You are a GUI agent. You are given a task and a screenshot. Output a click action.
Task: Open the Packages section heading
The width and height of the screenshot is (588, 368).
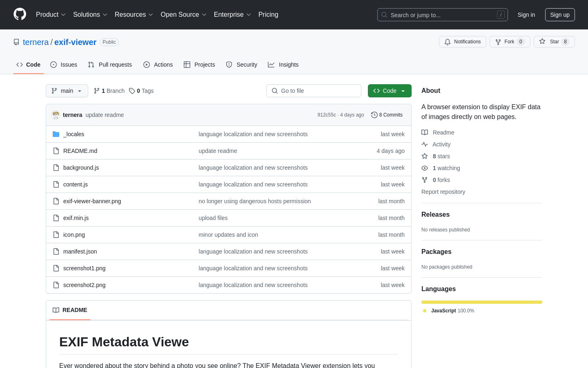coord(437,251)
